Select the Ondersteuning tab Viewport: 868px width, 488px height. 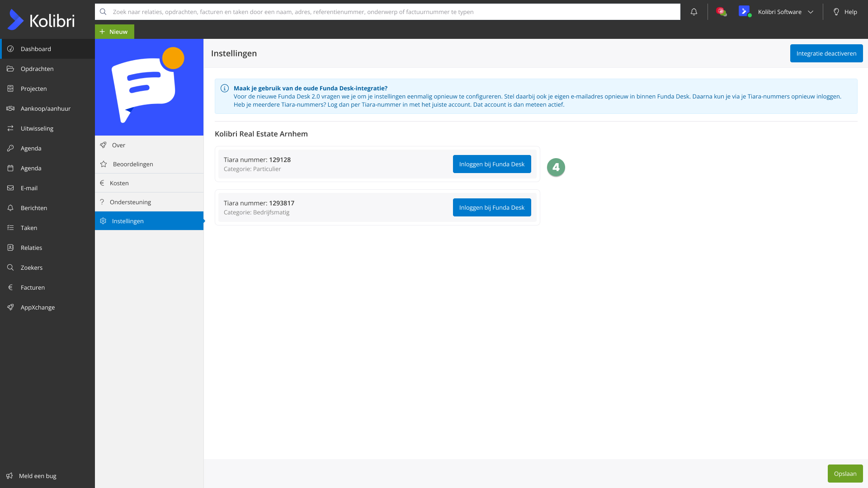130,202
